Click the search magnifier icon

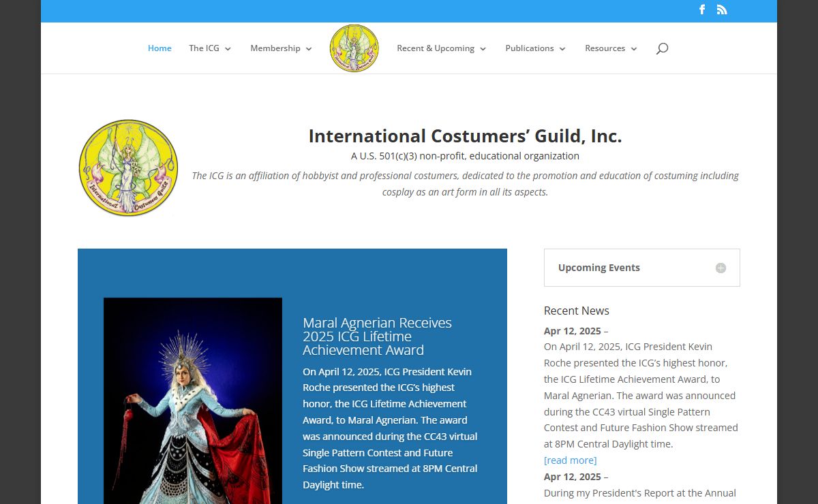pyautogui.click(x=661, y=48)
